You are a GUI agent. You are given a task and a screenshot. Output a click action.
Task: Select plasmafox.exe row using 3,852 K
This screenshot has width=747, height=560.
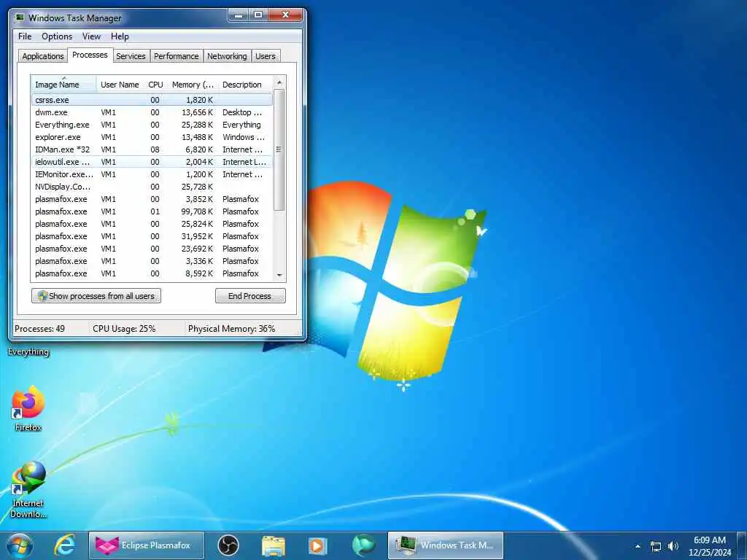coord(152,199)
